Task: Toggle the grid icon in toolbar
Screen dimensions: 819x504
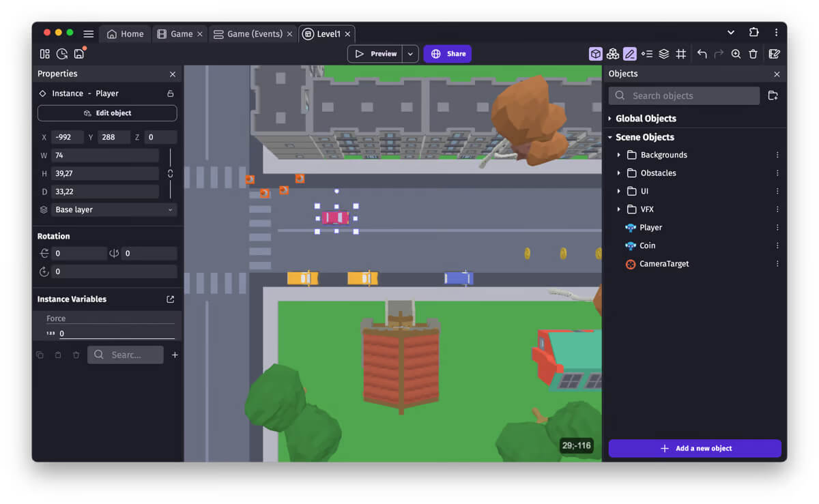Action: [x=681, y=54]
